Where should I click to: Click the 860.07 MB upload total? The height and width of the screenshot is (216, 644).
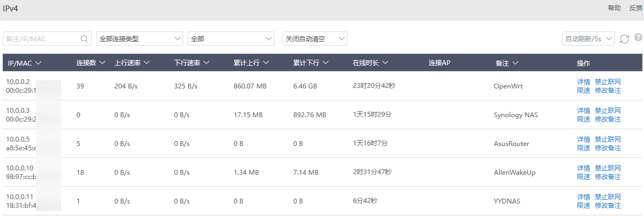250,86
